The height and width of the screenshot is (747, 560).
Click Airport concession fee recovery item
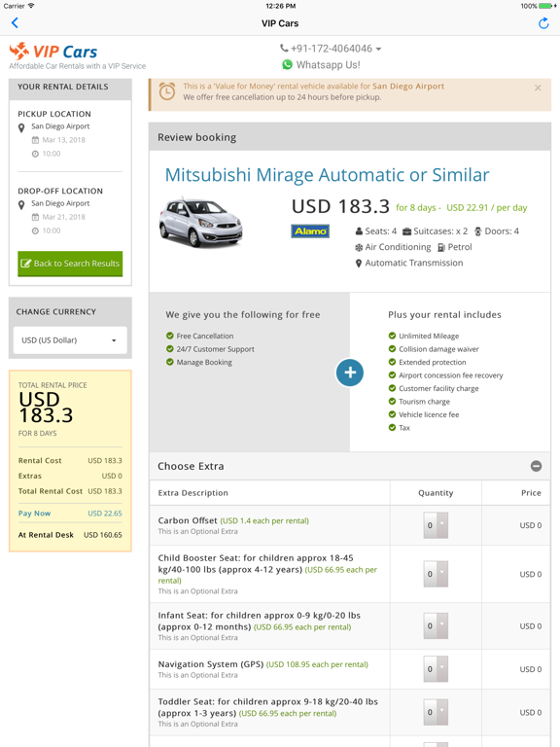(450, 375)
